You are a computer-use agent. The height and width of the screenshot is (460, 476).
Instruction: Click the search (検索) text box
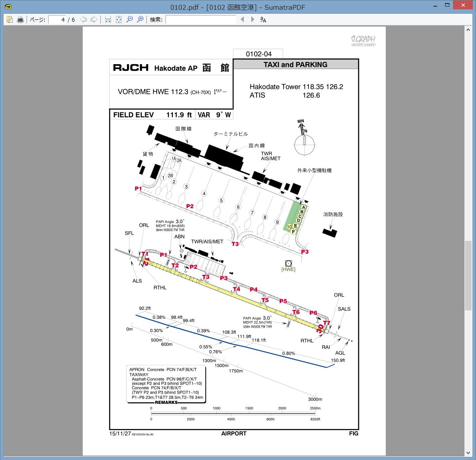click(x=200, y=19)
